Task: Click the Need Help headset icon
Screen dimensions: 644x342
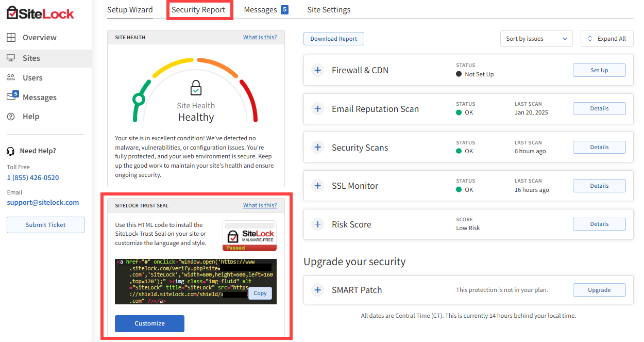Action: point(10,151)
